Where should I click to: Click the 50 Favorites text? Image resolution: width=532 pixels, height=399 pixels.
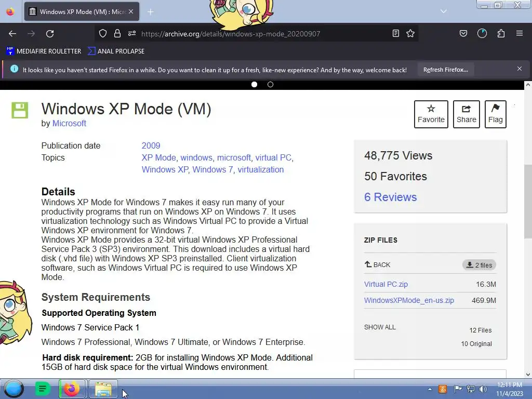click(395, 176)
